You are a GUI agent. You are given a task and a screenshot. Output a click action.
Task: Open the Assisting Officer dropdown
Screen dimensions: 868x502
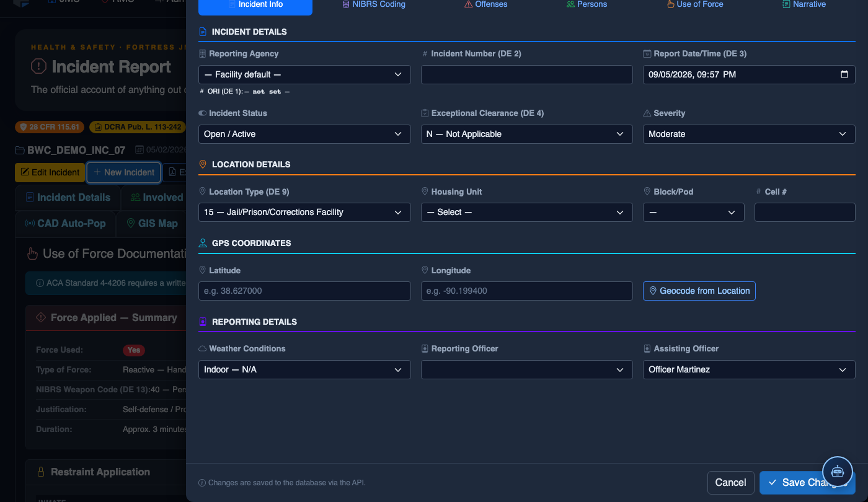coord(749,369)
